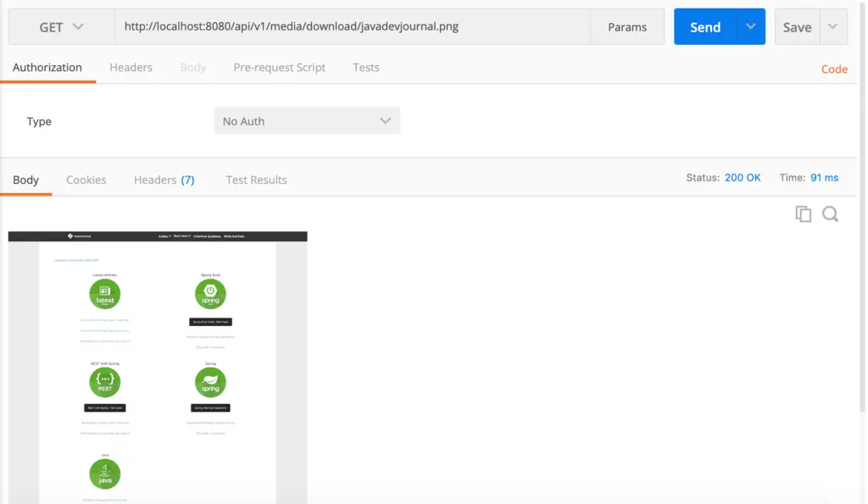Open the Tests tab

[x=366, y=68]
